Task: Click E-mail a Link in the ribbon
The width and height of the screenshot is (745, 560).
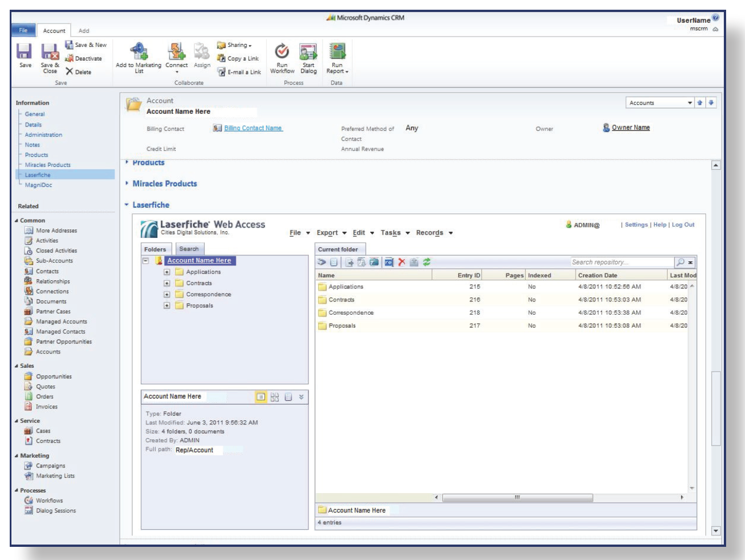Action: click(239, 72)
